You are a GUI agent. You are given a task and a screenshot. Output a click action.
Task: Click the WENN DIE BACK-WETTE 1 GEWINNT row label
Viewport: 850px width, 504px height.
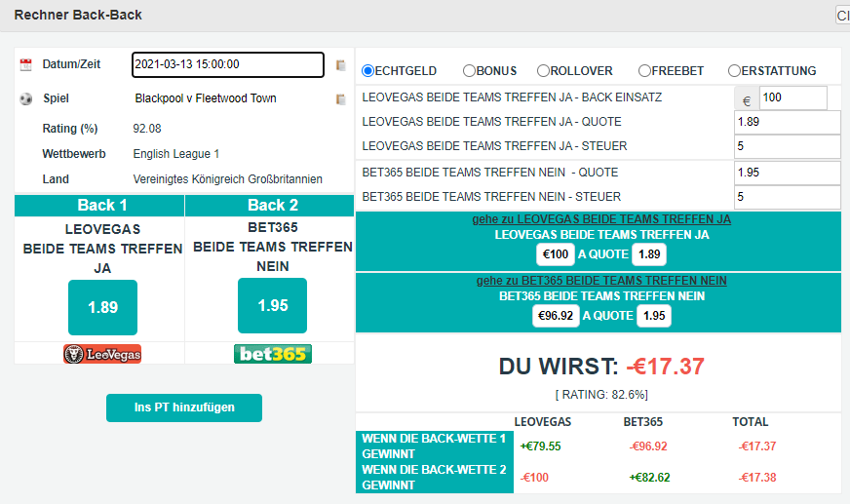point(434,446)
